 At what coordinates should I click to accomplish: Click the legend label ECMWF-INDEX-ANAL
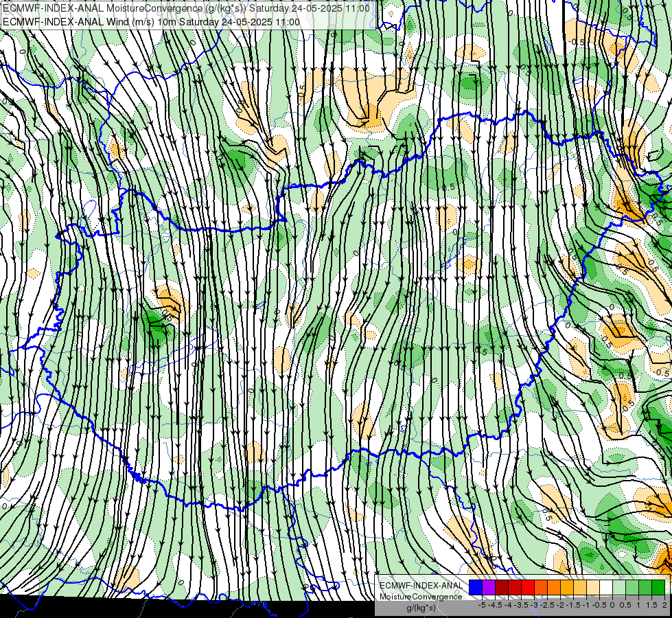pyautogui.click(x=421, y=586)
